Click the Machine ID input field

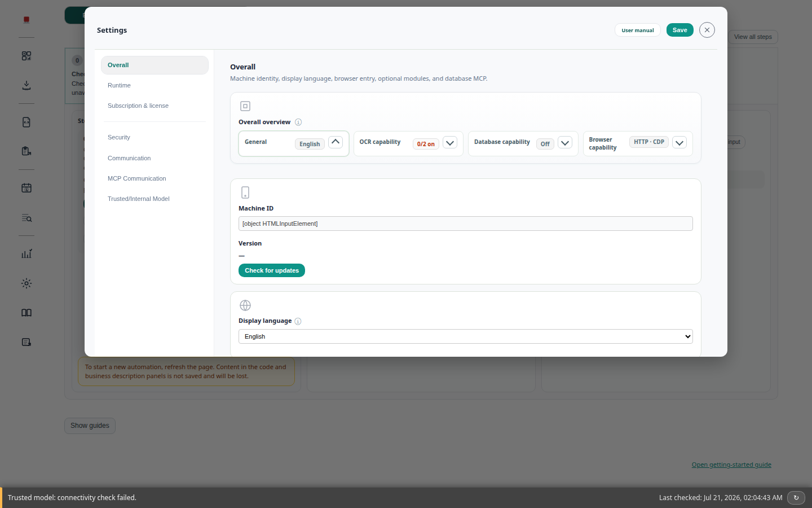466,224
